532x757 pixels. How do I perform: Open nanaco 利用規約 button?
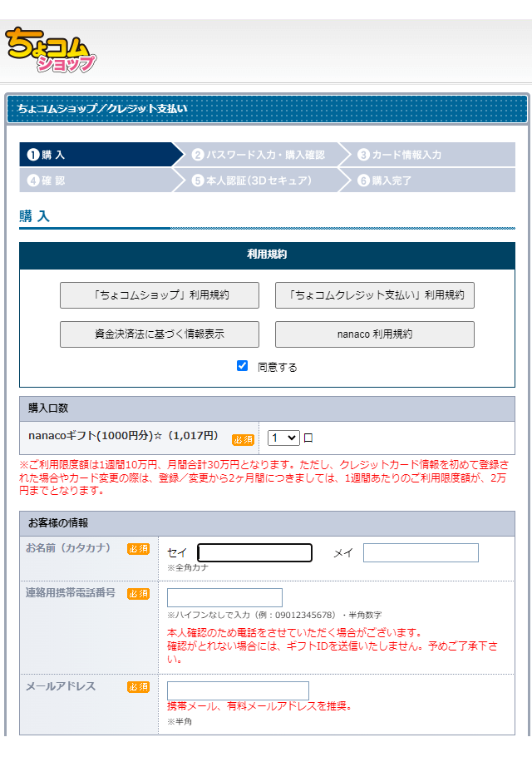[x=375, y=334]
